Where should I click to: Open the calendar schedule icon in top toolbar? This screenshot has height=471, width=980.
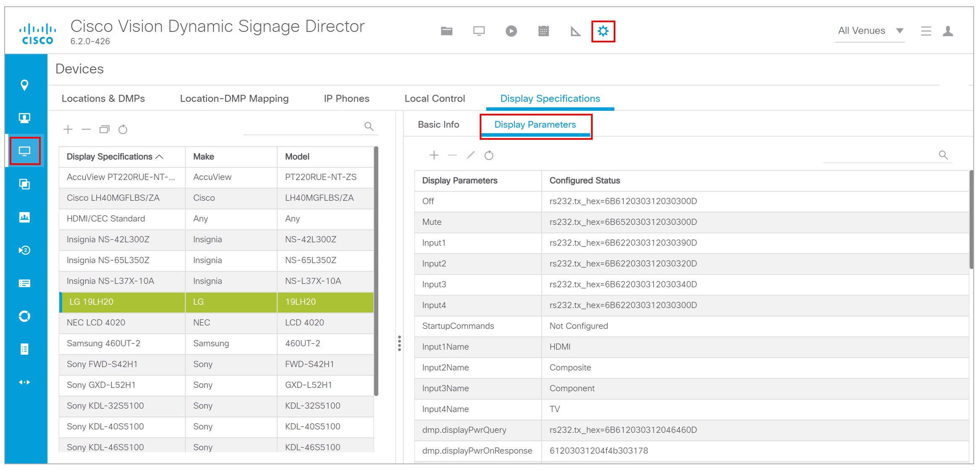pyautogui.click(x=544, y=31)
